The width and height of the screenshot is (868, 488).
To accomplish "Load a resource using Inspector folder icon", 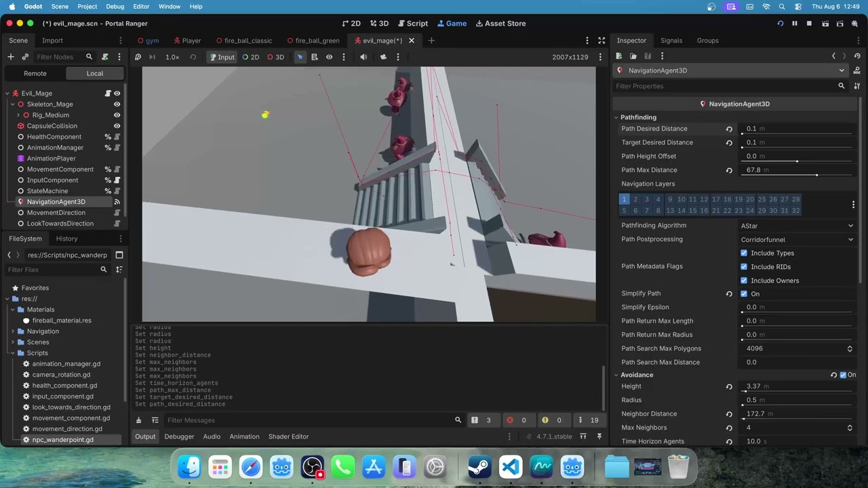I will click(x=633, y=56).
